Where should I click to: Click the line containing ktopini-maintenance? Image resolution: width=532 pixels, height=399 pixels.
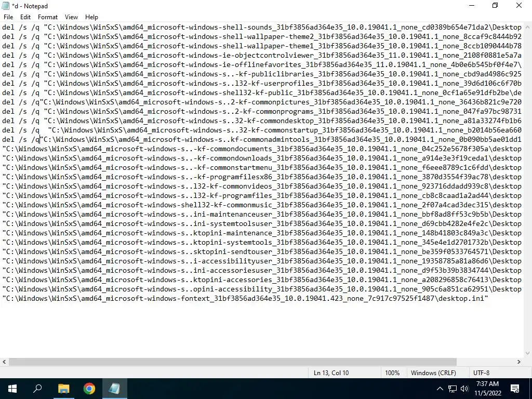pyautogui.click(x=262, y=233)
